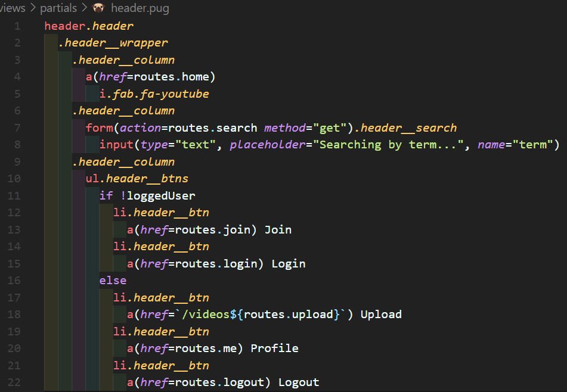The image size is (567, 392).
Task: Click routes.home href on line 4
Action: click(x=171, y=77)
